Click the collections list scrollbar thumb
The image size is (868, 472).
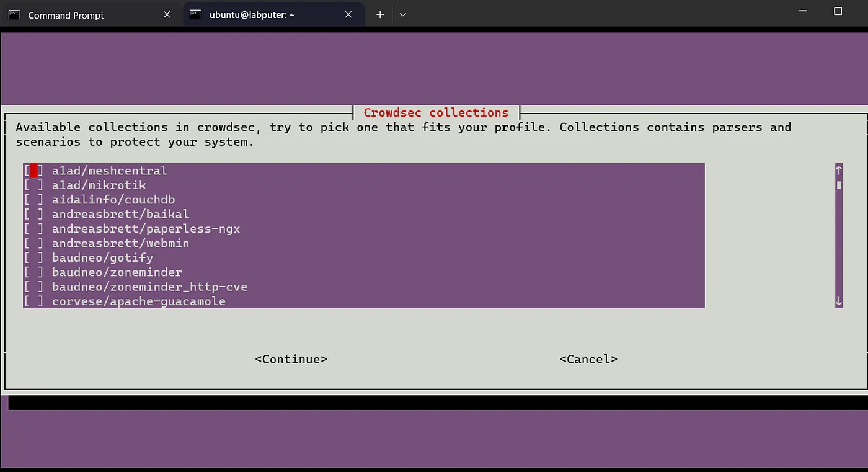(x=839, y=184)
